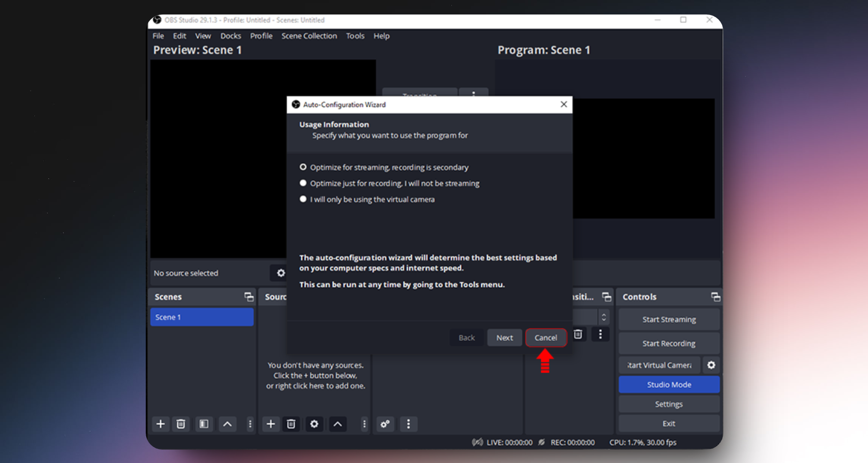The width and height of the screenshot is (868, 463).
Task: Open the File menu
Action: (x=158, y=36)
